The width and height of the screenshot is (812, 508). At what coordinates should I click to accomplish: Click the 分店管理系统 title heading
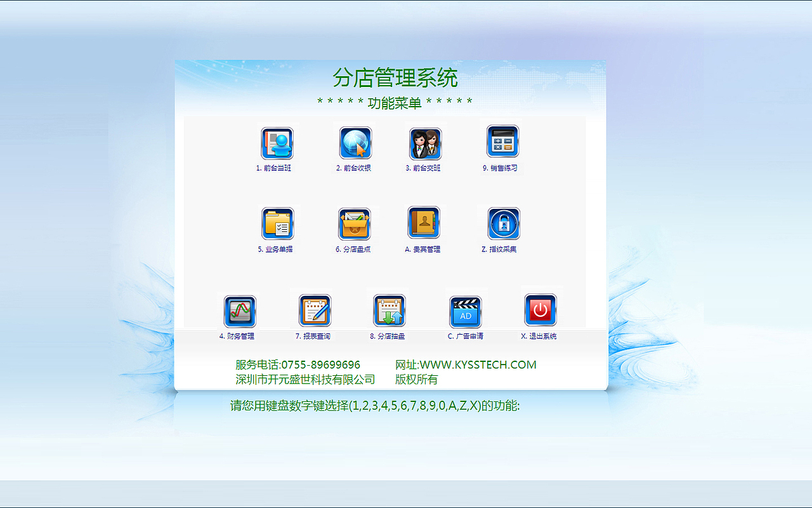[395, 78]
